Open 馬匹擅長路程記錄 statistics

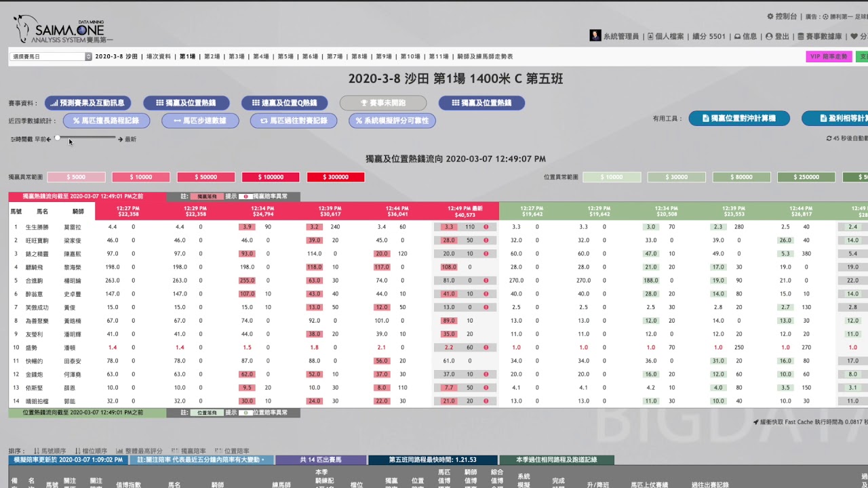[106, 121]
